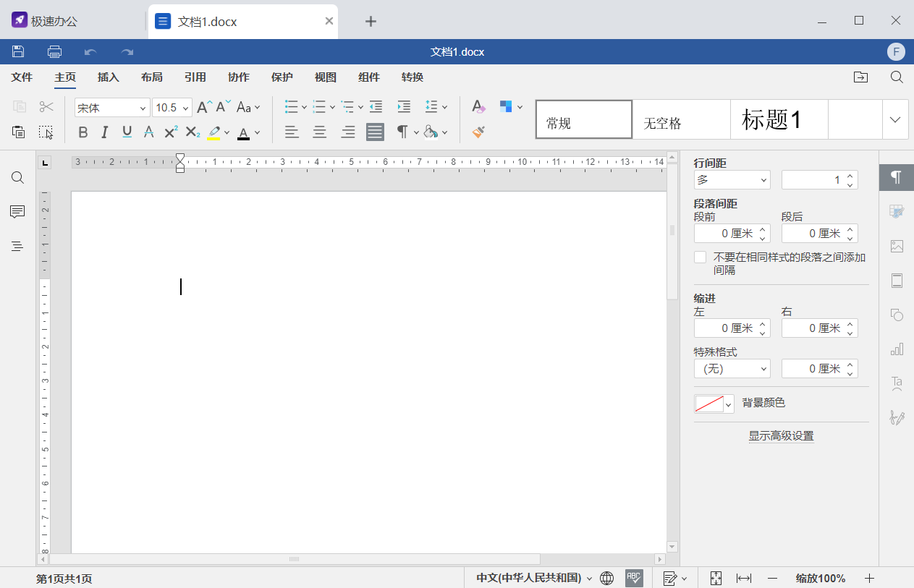This screenshot has width=914, height=588.
Task: Click the Save icon in title bar
Action: pyautogui.click(x=18, y=51)
